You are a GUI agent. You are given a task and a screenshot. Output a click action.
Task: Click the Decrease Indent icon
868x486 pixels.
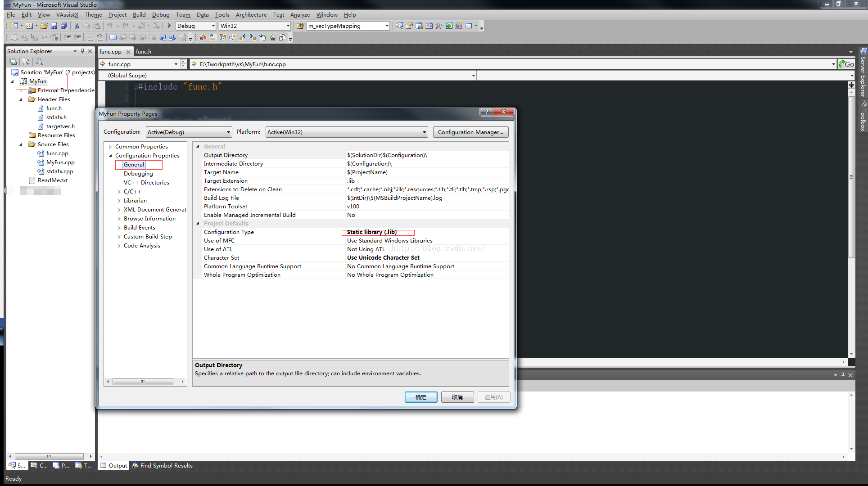67,38
